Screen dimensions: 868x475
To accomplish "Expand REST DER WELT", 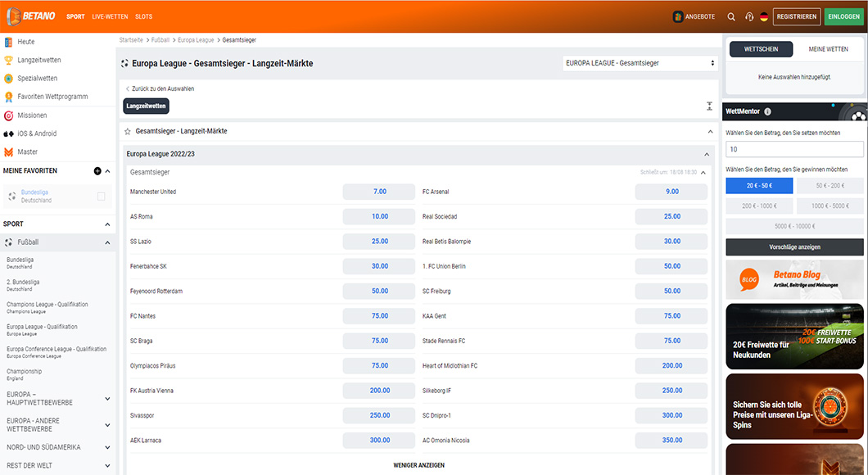I will pos(107,466).
